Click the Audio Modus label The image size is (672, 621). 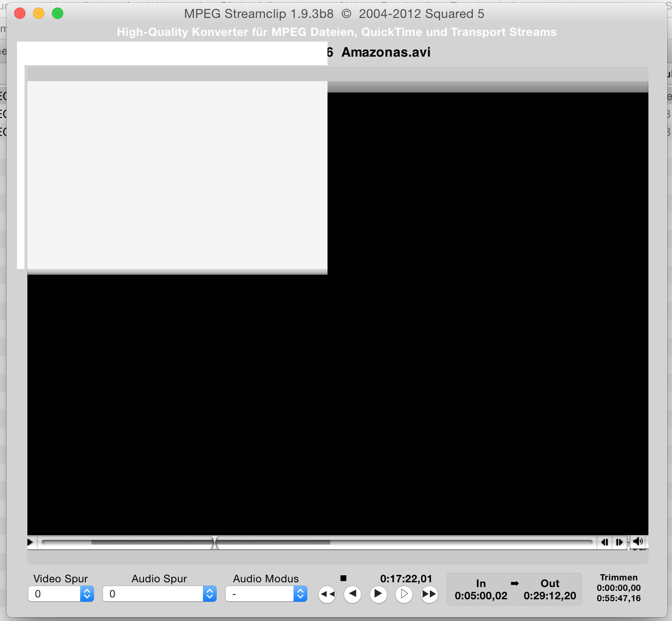pos(266,579)
